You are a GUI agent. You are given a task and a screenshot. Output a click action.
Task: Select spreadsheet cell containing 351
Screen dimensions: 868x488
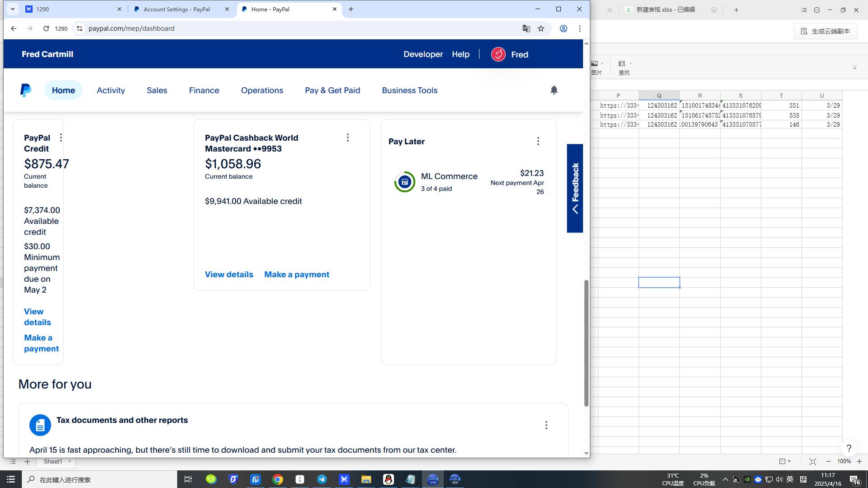coord(781,105)
